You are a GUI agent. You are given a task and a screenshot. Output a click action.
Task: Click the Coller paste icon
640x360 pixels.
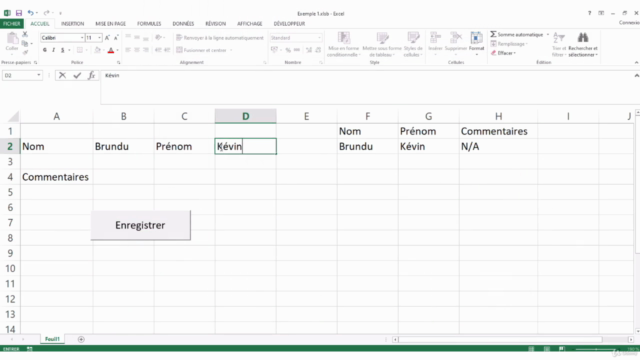12,42
